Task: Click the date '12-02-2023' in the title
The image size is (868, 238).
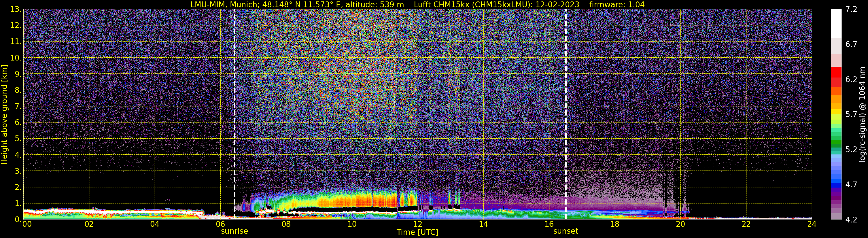Action: [557, 4]
